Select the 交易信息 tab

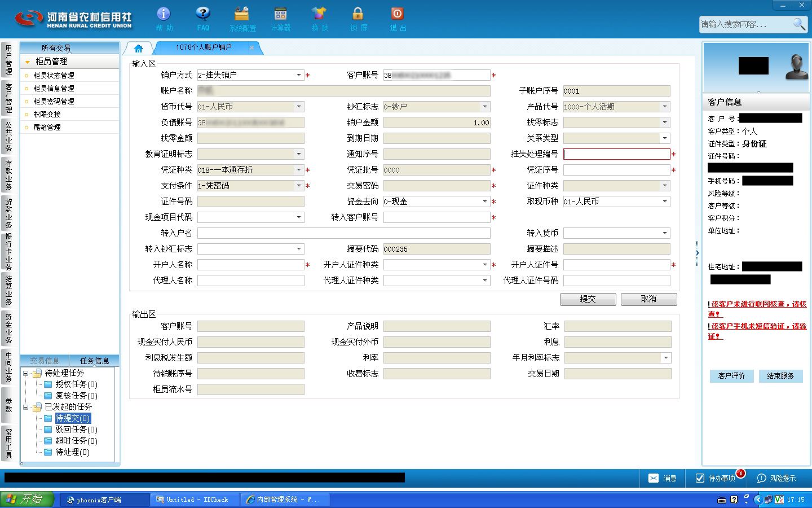45,361
